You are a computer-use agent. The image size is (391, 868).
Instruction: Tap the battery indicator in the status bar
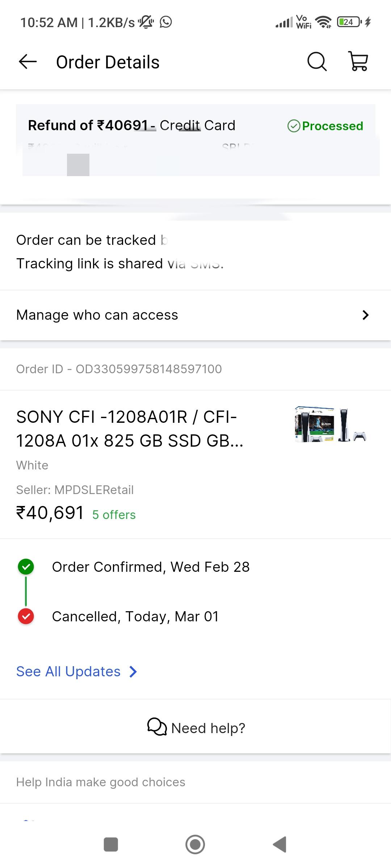tap(347, 22)
